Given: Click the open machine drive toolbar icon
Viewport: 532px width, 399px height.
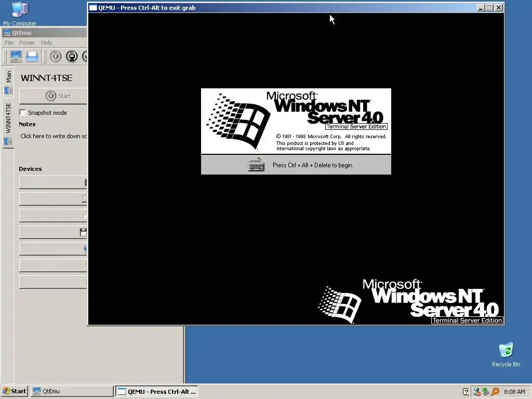Looking at the screenshot, I should point(32,56).
